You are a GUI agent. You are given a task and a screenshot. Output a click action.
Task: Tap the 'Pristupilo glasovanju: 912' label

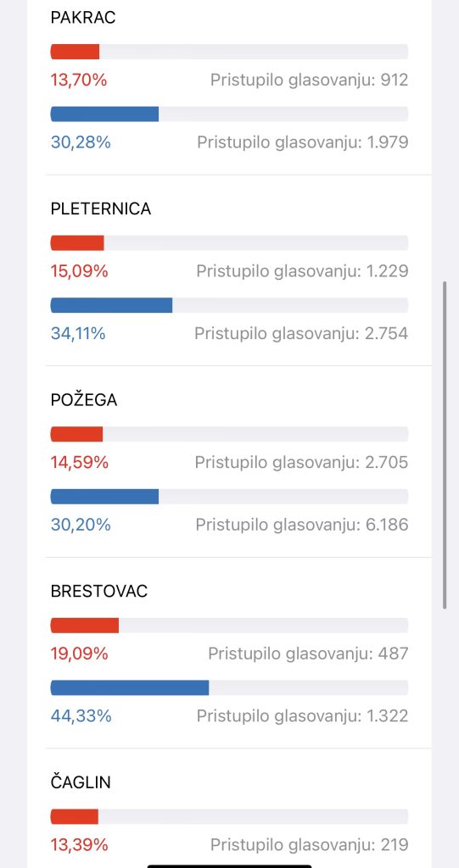pyautogui.click(x=310, y=81)
